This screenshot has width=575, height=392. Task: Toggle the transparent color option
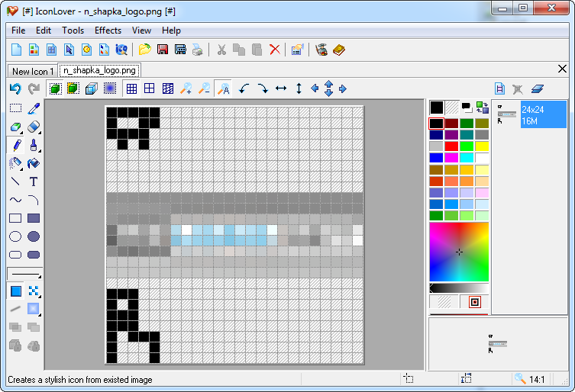click(443, 302)
